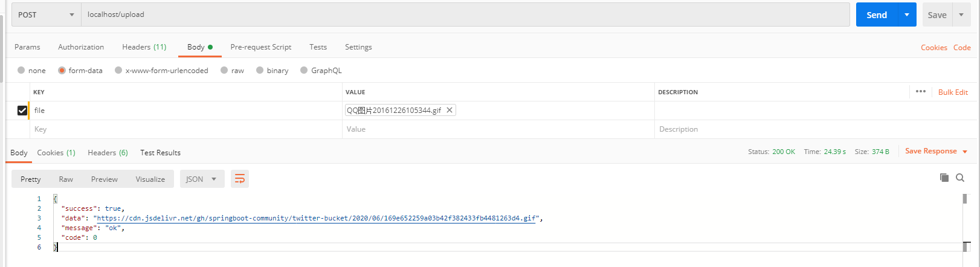
Task: Open the JSON format dropdown
Action: [202, 179]
